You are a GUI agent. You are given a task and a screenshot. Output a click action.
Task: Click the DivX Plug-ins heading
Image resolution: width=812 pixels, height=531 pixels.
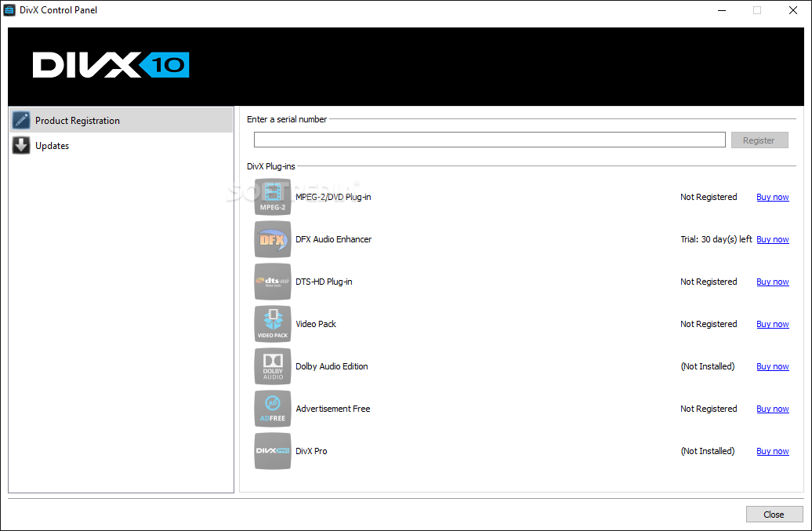click(271, 166)
